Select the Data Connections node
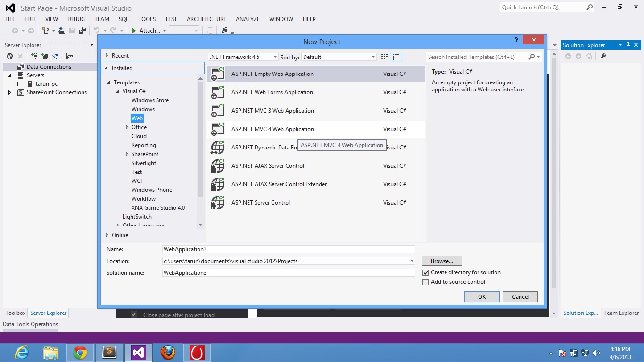Viewport: 644px width, 362px height. coord(49,67)
